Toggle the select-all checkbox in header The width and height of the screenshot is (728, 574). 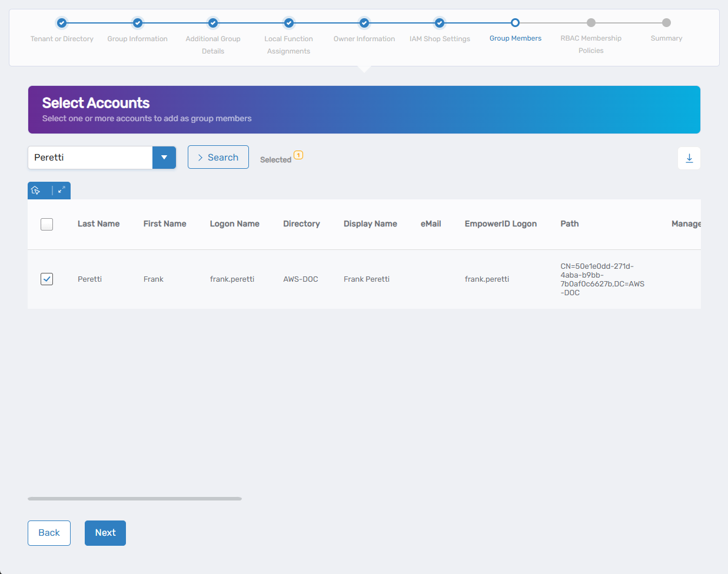[47, 224]
